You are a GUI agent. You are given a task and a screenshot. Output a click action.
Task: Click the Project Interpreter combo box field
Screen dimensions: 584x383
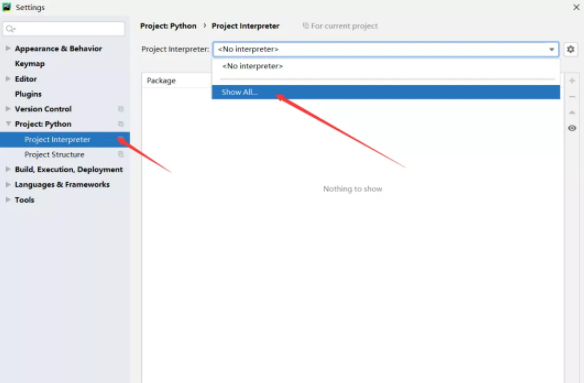click(386, 49)
